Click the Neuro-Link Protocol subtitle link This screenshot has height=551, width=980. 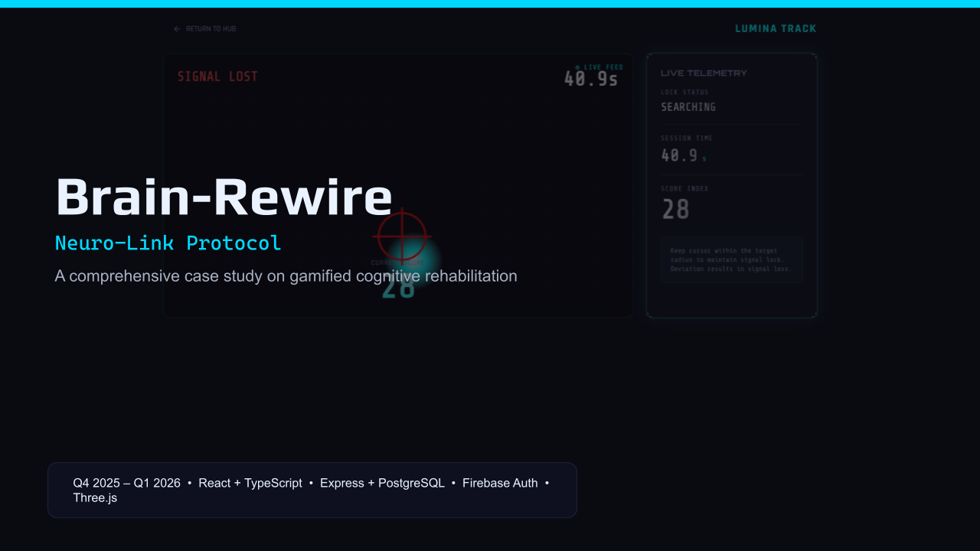[168, 243]
